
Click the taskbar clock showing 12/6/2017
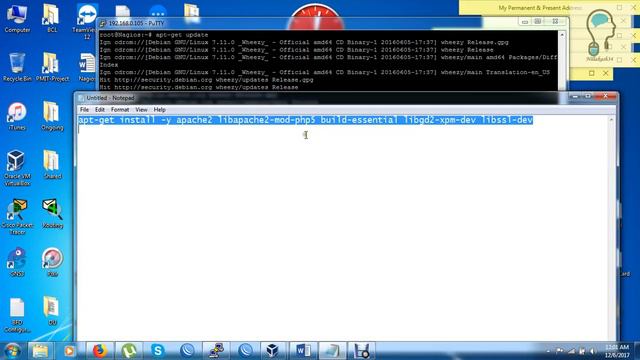tap(617, 351)
